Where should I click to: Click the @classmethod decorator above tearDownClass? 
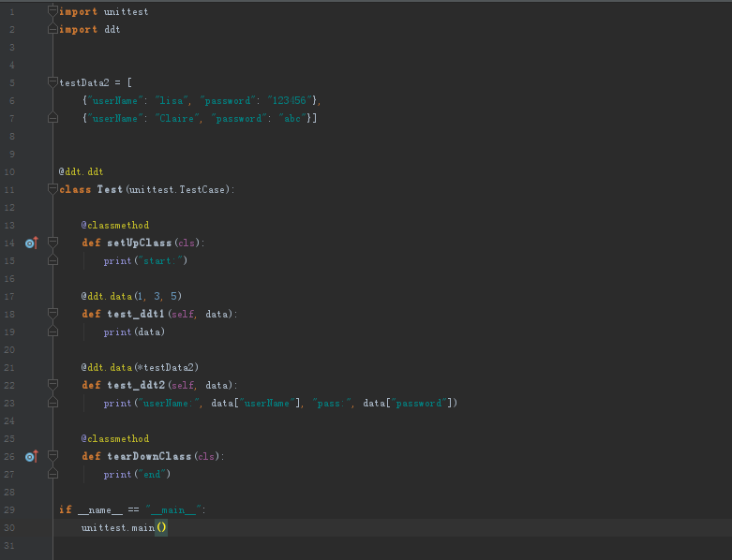pyautogui.click(x=115, y=439)
